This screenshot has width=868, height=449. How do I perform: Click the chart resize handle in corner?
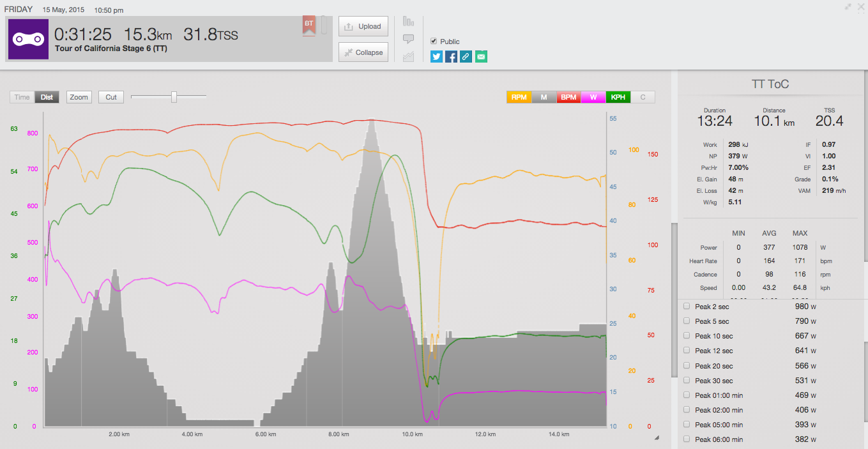coord(657,438)
